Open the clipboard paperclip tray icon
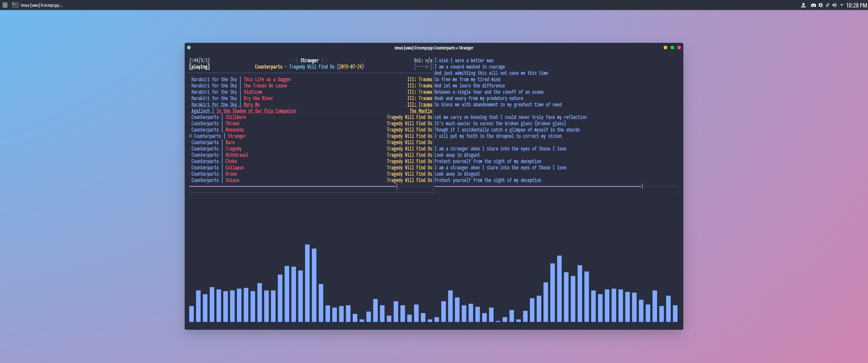Screen dimensions: 868x363 pos(827,5)
